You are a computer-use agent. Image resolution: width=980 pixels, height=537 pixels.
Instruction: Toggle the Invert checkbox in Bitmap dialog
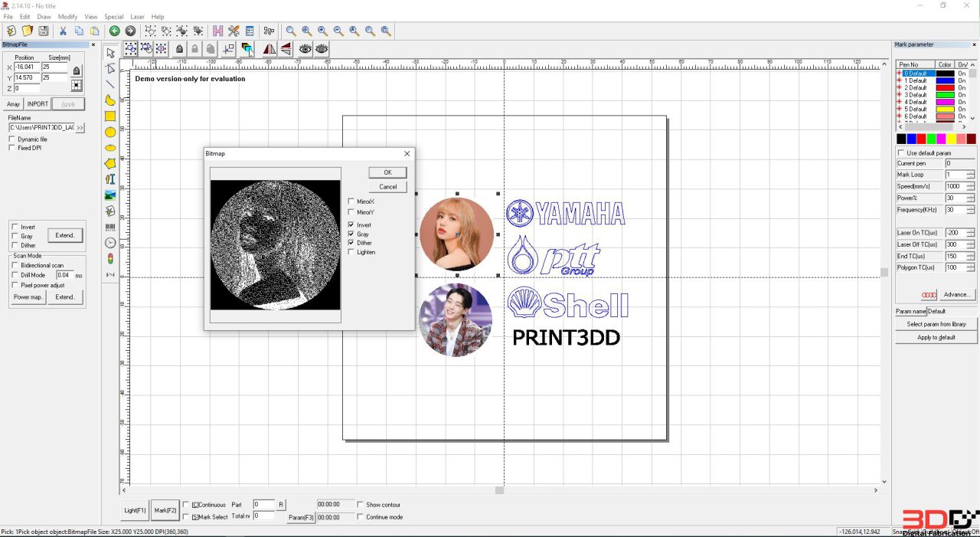351,224
